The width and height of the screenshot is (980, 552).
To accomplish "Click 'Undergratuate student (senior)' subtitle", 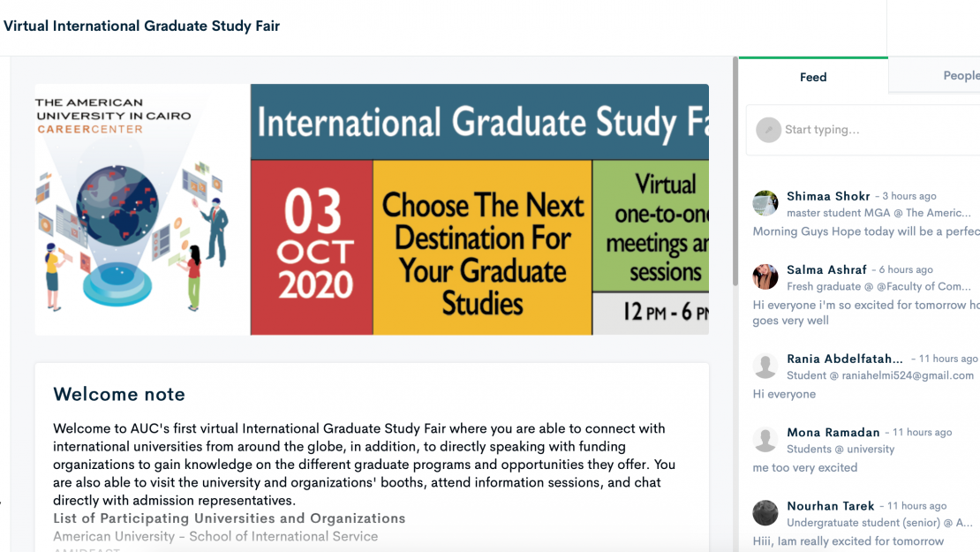I will tap(879, 523).
